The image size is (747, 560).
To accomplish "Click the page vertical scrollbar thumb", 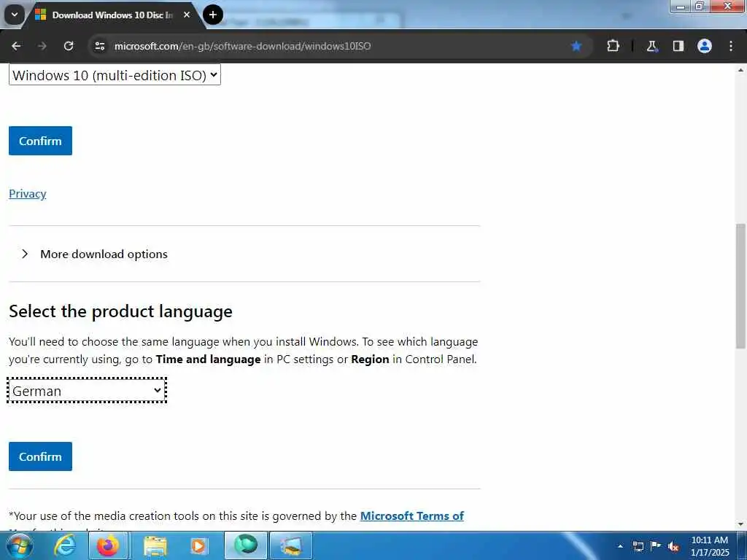I will pyautogui.click(x=740, y=286).
